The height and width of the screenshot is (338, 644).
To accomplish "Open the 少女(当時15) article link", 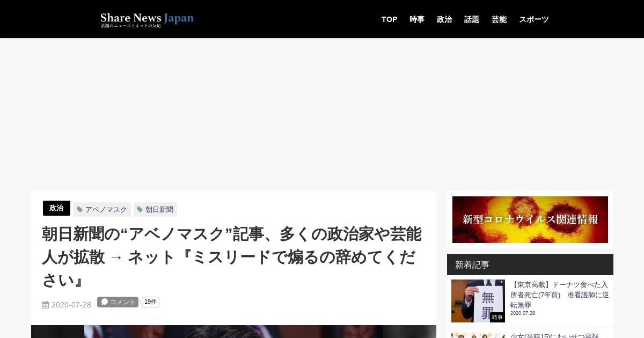I will (554, 335).
